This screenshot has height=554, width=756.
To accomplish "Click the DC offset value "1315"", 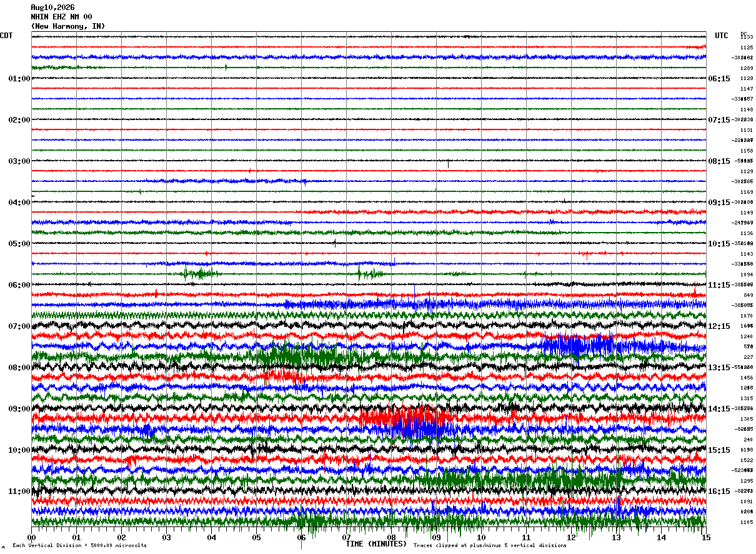I will [747, 398].
